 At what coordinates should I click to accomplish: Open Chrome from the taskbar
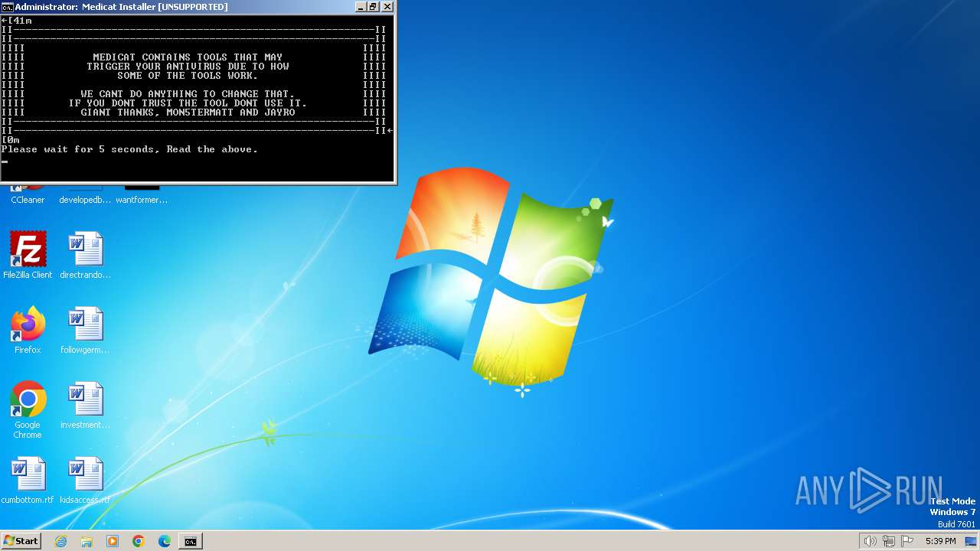[139, 541]
